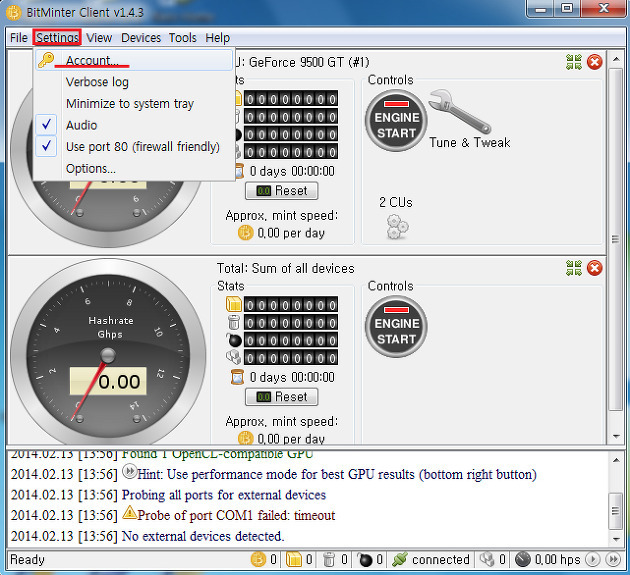
Task: Click the connected plug icon
Action: (x=400, y=559)
